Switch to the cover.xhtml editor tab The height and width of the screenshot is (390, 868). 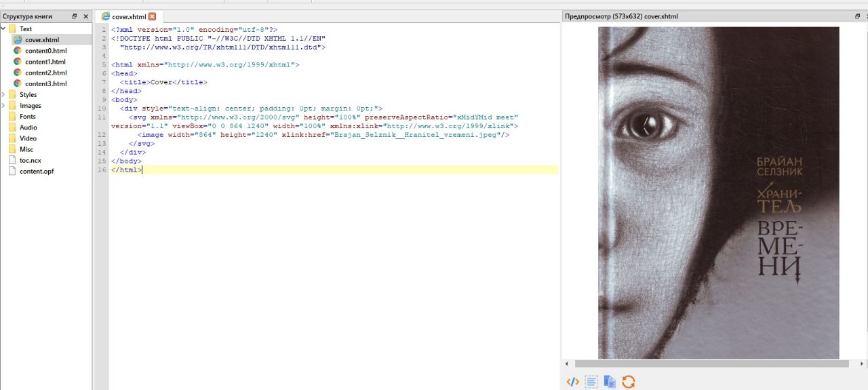point(129,16)
